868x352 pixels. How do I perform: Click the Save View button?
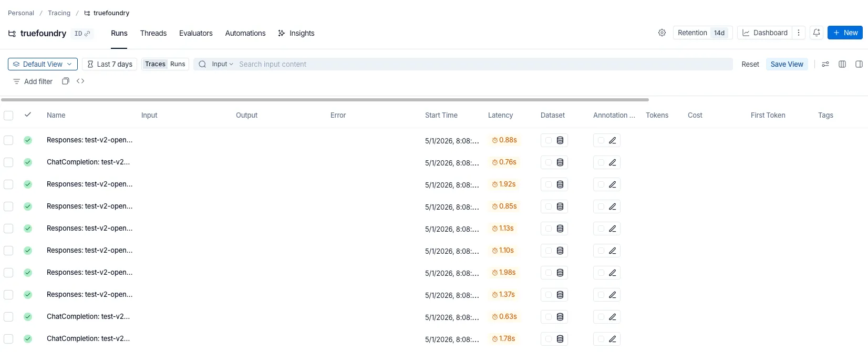tap(787, 64)
